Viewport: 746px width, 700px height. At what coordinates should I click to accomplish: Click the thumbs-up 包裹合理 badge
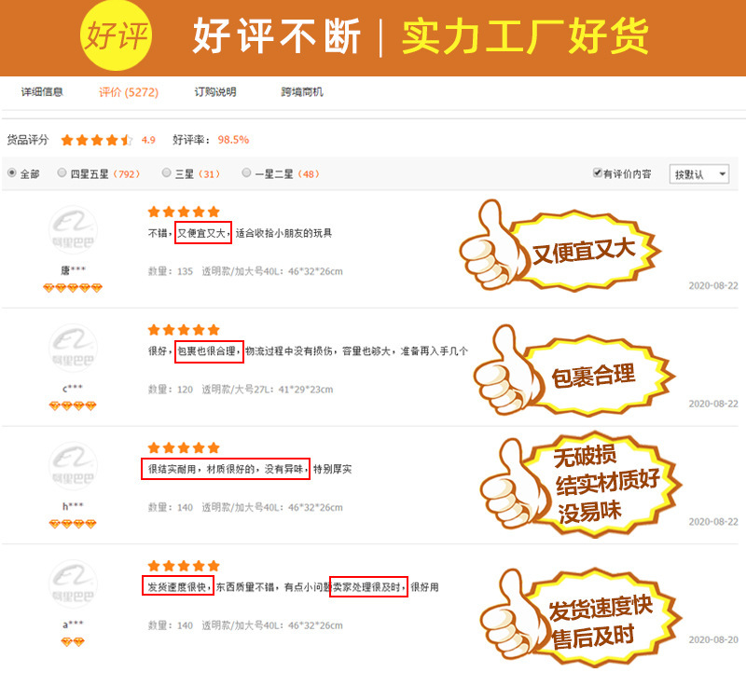[x=573, y=370]
